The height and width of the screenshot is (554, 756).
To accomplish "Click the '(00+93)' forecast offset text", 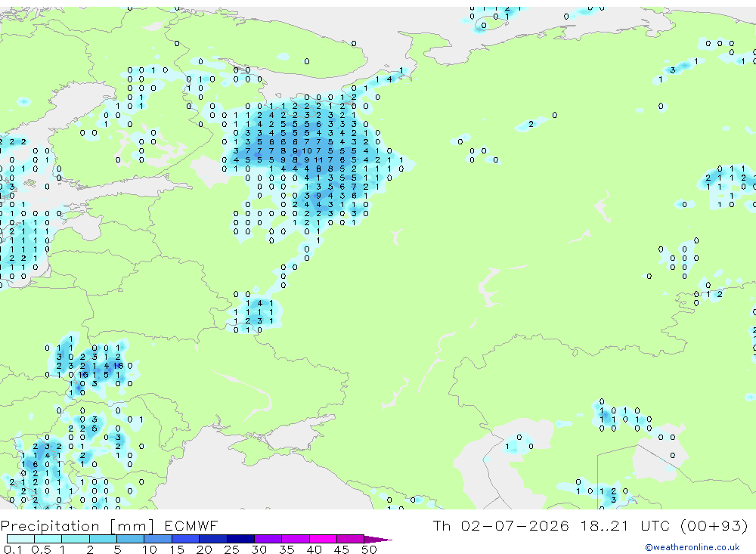I will [x=715, y=525].
